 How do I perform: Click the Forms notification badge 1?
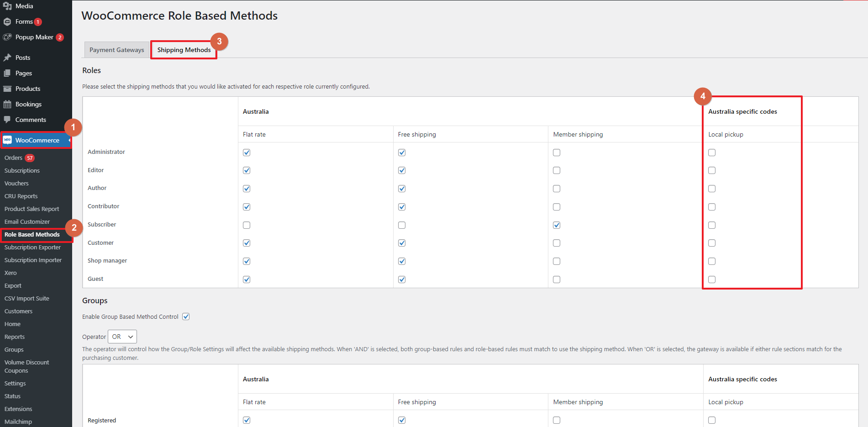[x=38, y=22]
